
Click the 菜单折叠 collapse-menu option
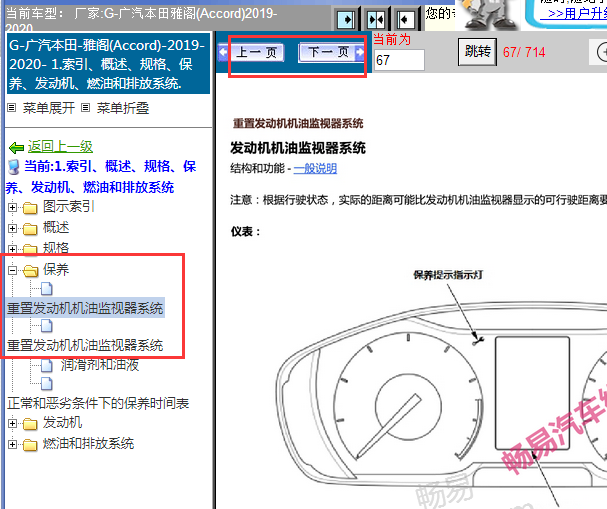pyautogui.click(x=123, y=108)
